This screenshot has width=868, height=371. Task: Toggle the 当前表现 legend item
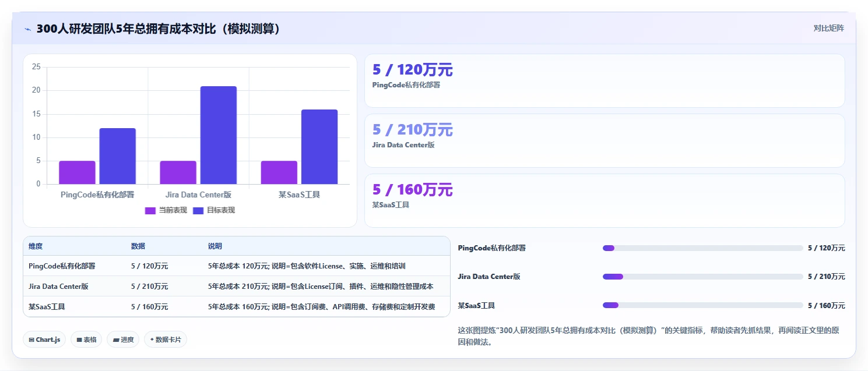point(166,210)
